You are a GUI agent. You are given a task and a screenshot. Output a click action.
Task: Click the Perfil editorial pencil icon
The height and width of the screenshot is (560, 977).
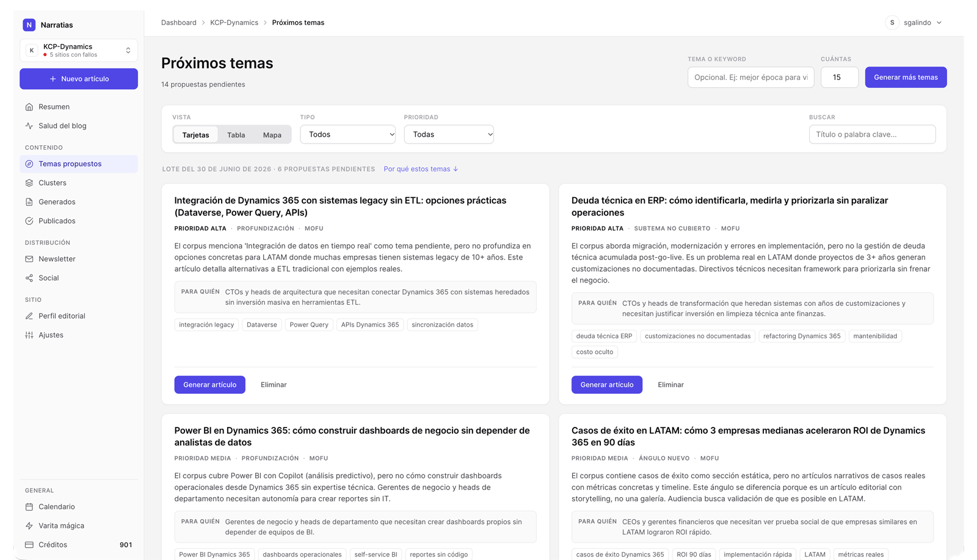(x=29, y=316)
